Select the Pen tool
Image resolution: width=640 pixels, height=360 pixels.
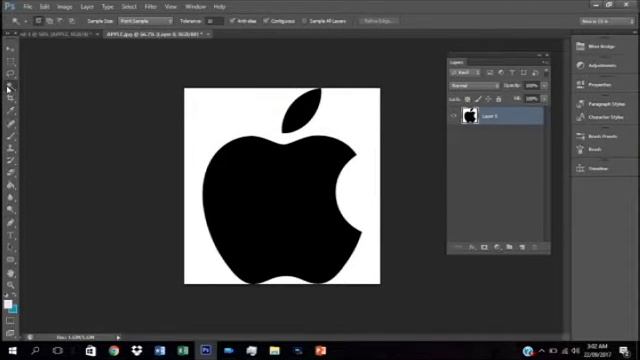pos(10,223)
